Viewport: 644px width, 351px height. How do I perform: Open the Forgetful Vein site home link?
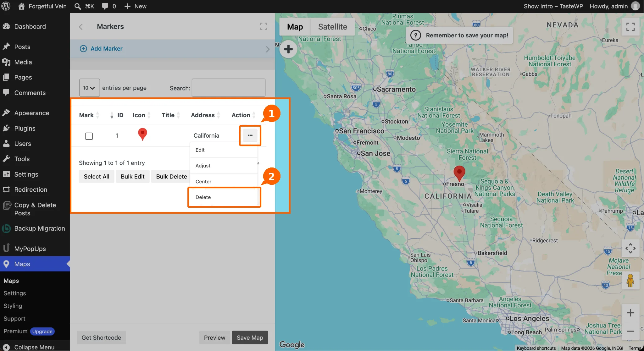coord(42,6)
